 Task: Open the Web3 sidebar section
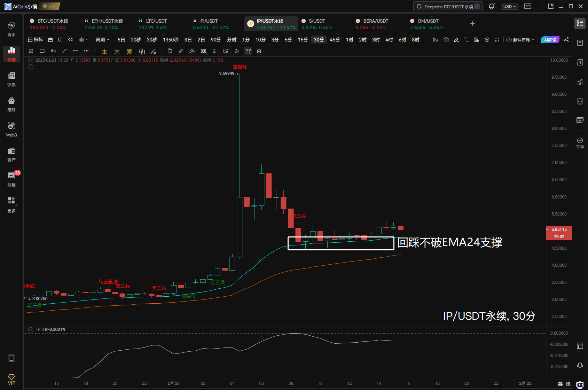[x=11, y=129]
